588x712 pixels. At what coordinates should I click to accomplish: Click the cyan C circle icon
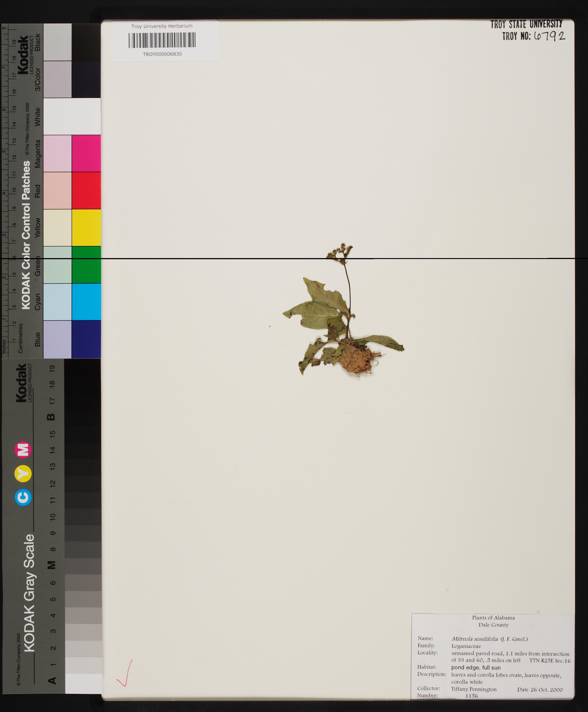(23, 497)
